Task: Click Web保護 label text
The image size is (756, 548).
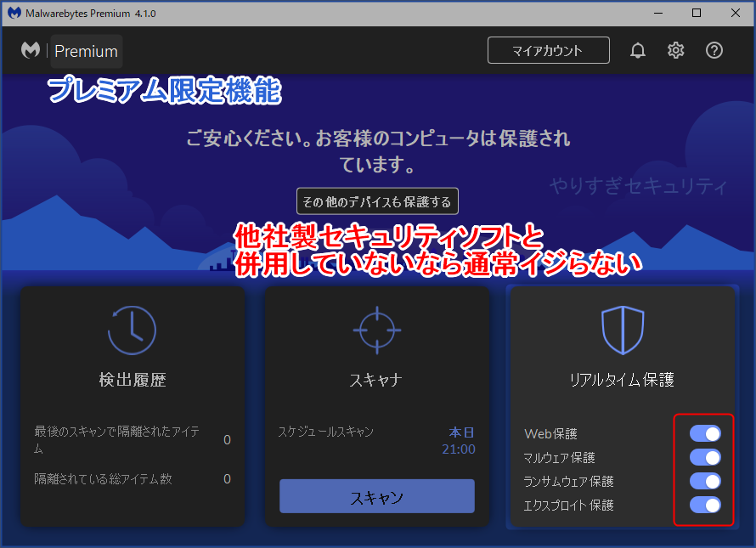Action: click(x=550, y=433)
